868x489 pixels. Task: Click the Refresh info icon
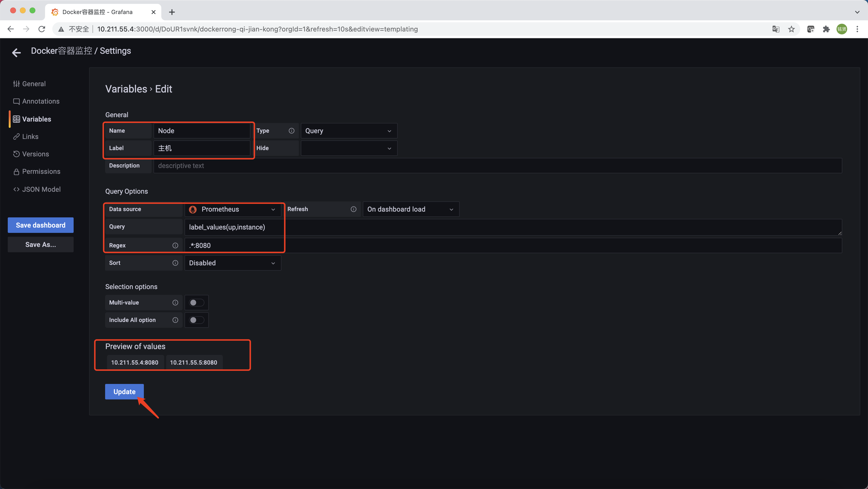(353, 209)
